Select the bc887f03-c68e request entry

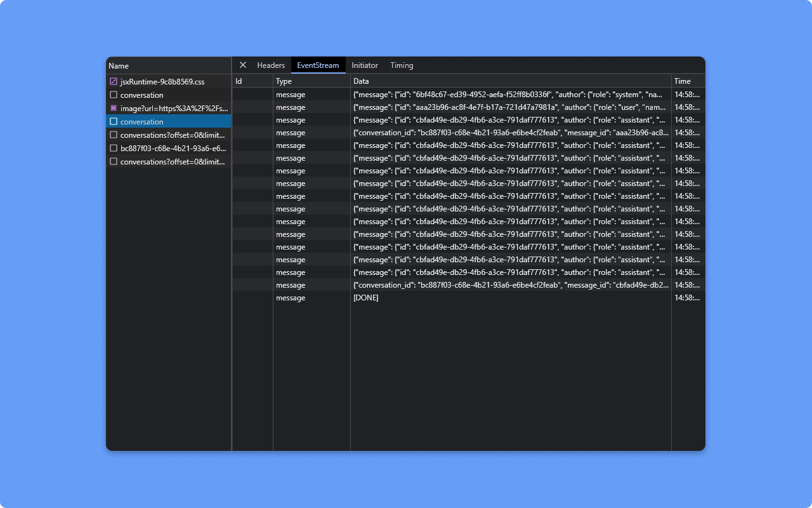pyautogui.click(x=173, y=149)
